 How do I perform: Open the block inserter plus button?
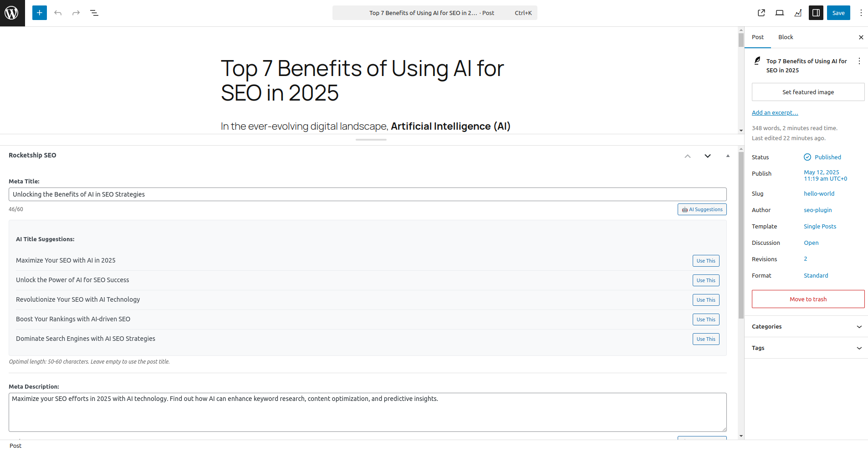click(40, 13)
